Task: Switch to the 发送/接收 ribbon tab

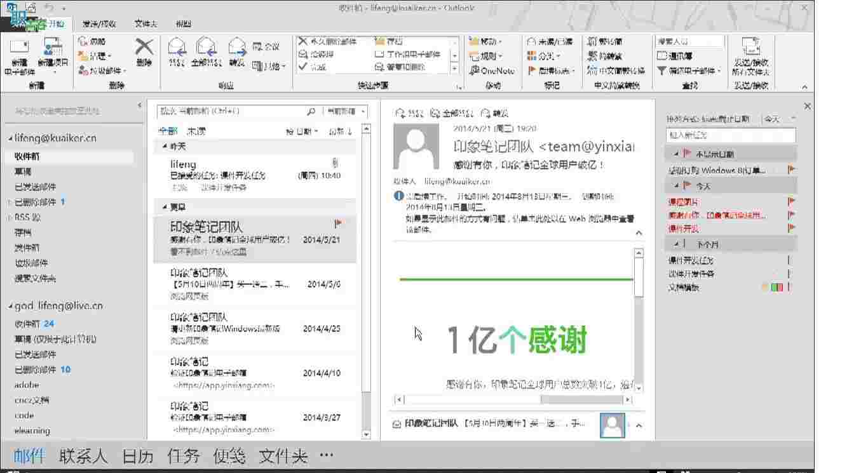Action: point(98,24)
